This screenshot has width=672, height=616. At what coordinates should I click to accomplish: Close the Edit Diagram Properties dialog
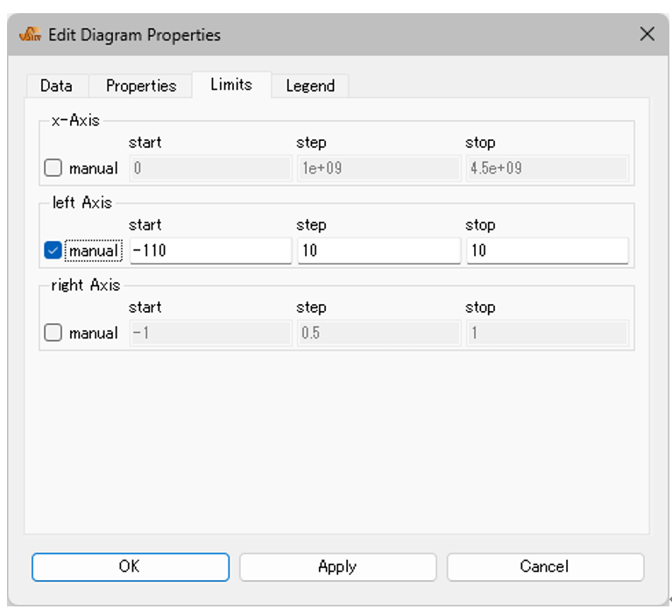[x=647, y=34]
